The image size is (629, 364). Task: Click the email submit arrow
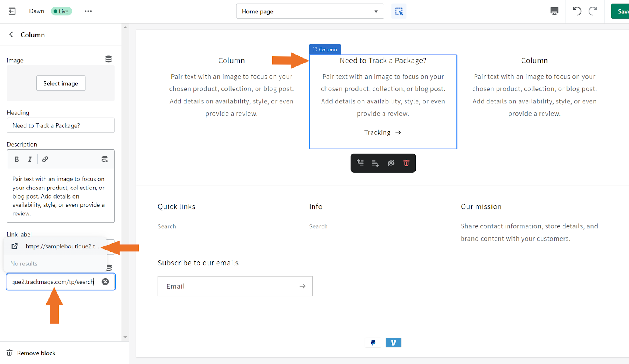[302, 286]
